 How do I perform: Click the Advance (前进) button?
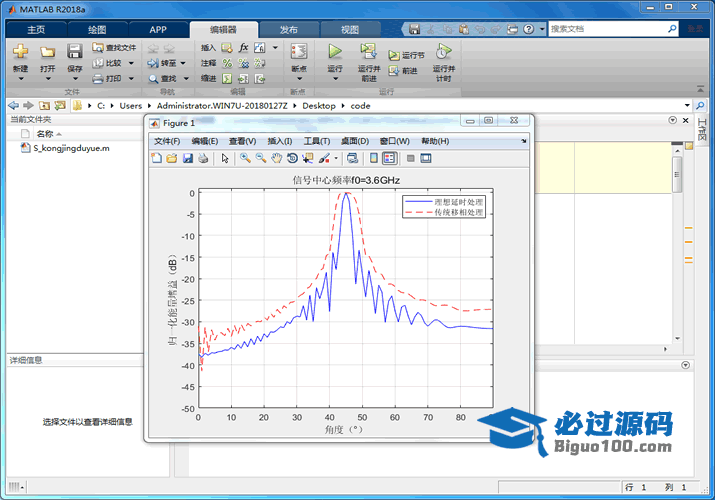pyautogui.click(x=403, y=71)
